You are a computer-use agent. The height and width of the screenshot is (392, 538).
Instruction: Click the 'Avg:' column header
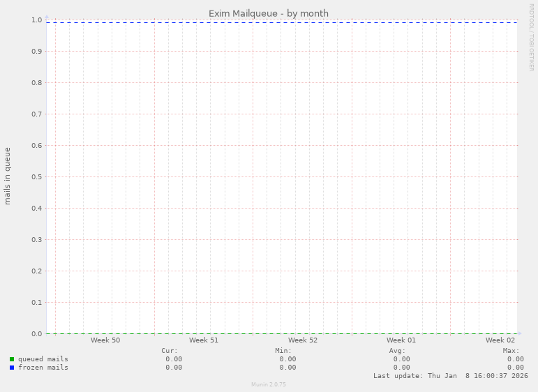click(x=397, y=351)
